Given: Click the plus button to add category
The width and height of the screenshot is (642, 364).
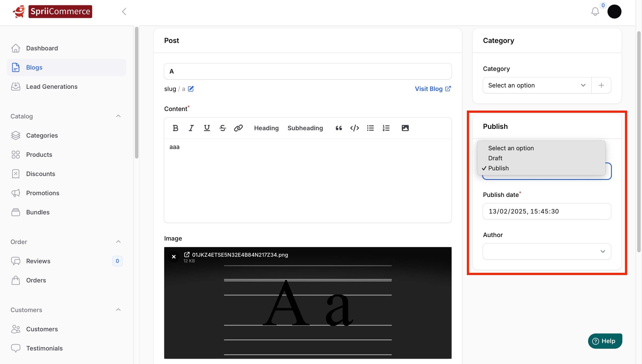Looking at the screenshot, I should coord(601,85).
